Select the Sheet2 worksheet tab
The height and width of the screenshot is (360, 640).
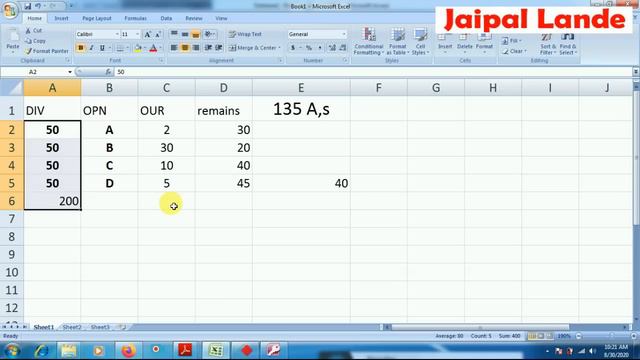tap(72, 327)
